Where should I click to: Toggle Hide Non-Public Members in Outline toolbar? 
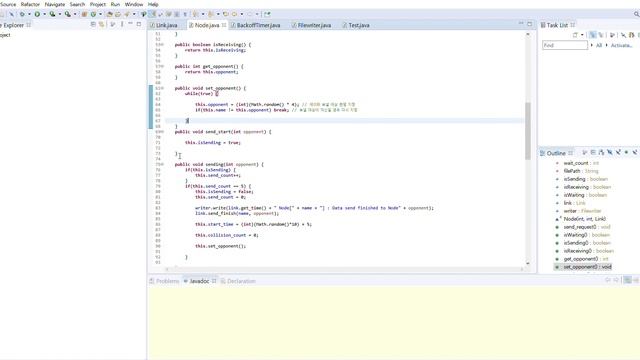coord(626,152)
